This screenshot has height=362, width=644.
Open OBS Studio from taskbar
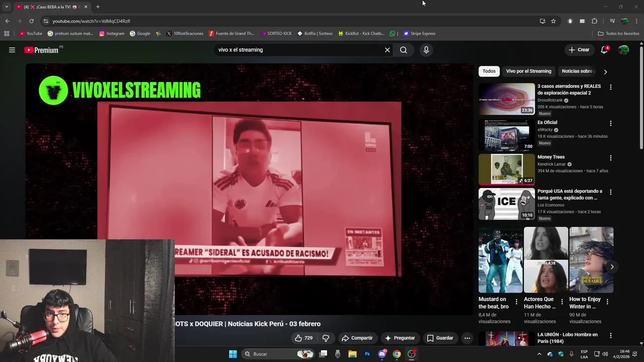click(x=412, y=354)
